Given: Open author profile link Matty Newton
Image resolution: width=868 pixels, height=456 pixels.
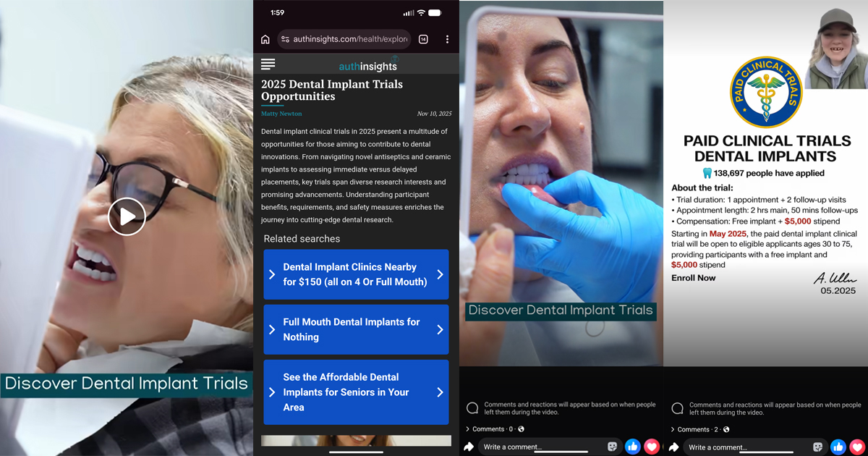Looking at the screenshot, I should point(281,114).
